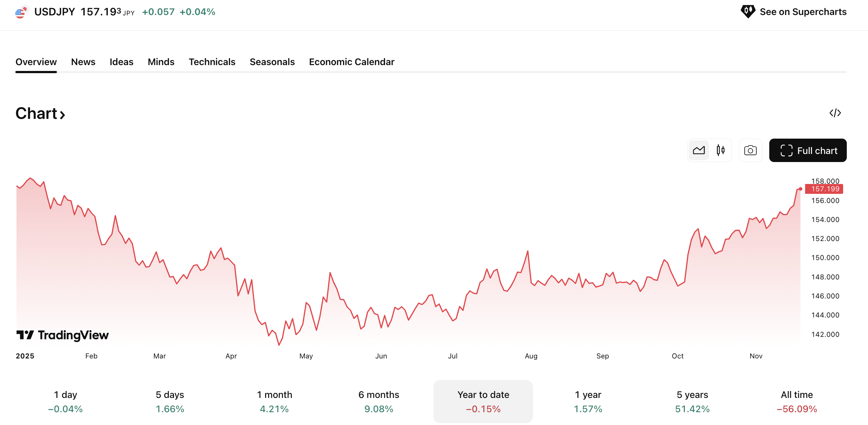The width and height of the screenshot is (868, 425).
Task: Switch to area chart view icon
Action: click(x=699, y=150)
